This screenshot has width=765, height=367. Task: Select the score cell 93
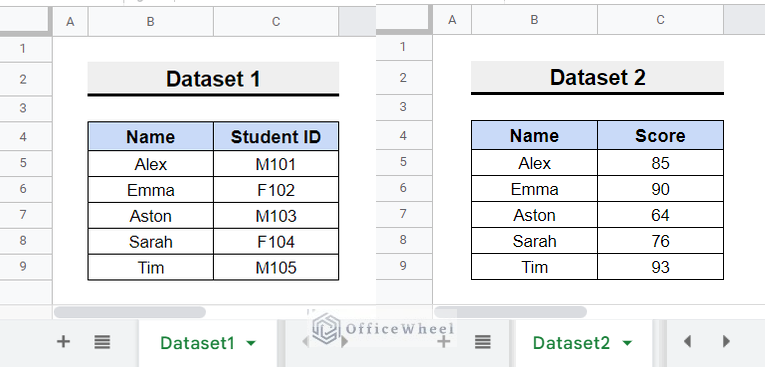pos(660,266)
